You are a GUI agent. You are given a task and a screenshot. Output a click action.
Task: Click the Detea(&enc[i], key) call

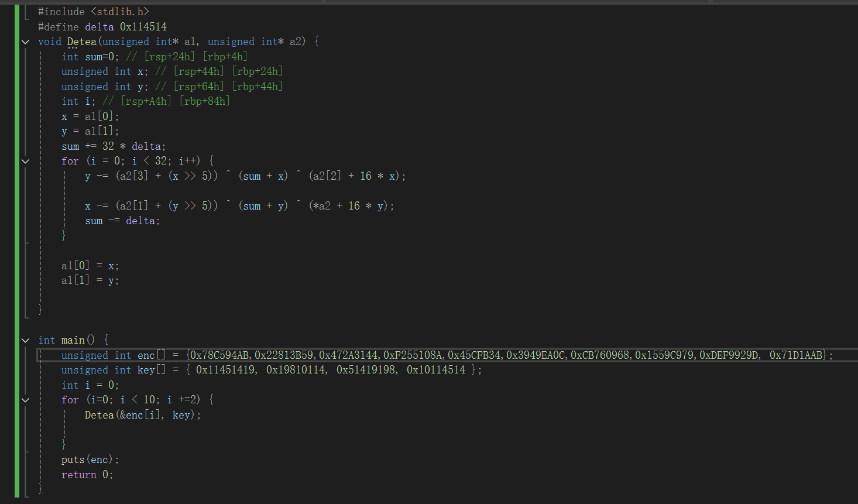click(x=142, y=415)
